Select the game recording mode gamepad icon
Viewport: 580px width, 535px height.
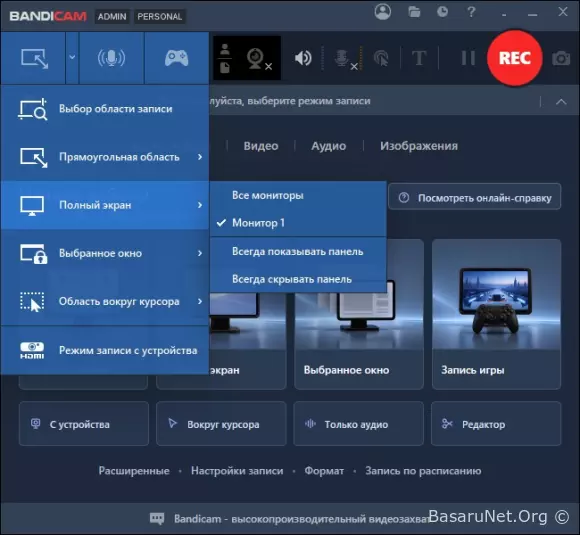176,58
